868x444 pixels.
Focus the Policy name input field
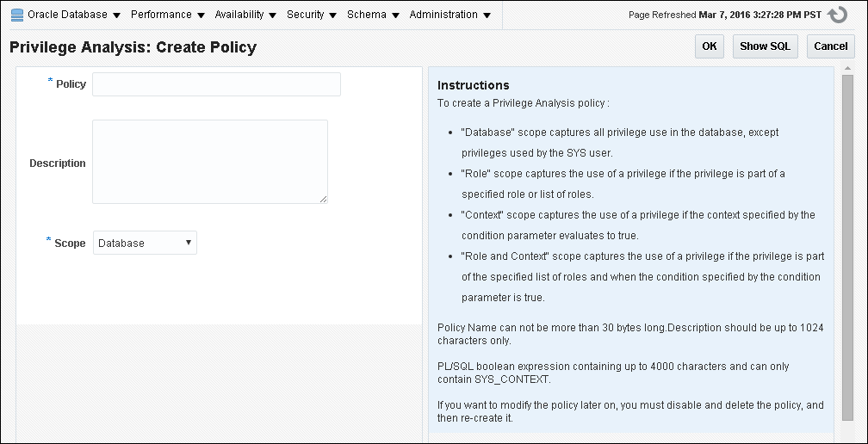216,84
